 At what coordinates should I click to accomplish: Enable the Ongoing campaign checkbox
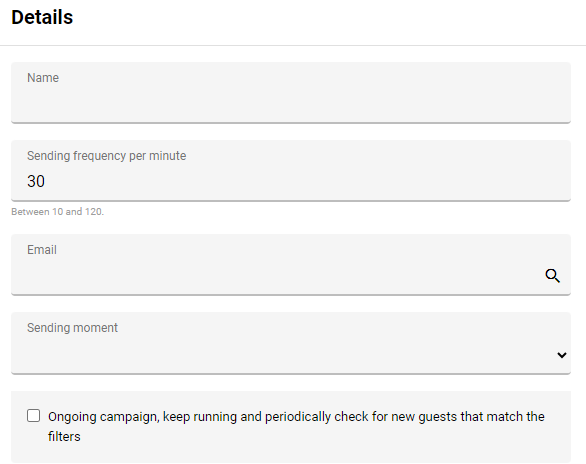click(x=34, y=415)
